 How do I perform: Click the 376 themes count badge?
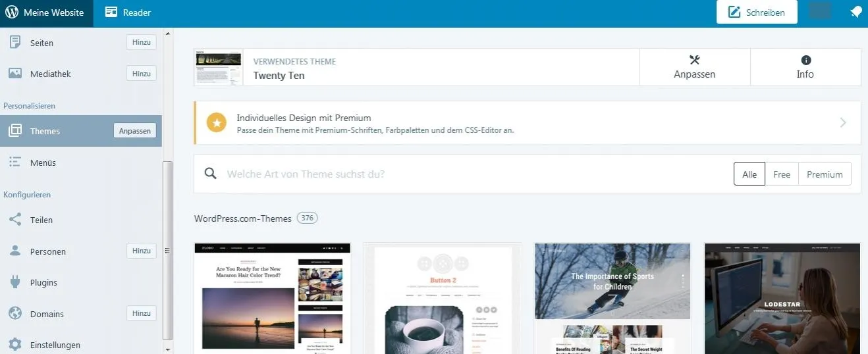tap(307, 218)
